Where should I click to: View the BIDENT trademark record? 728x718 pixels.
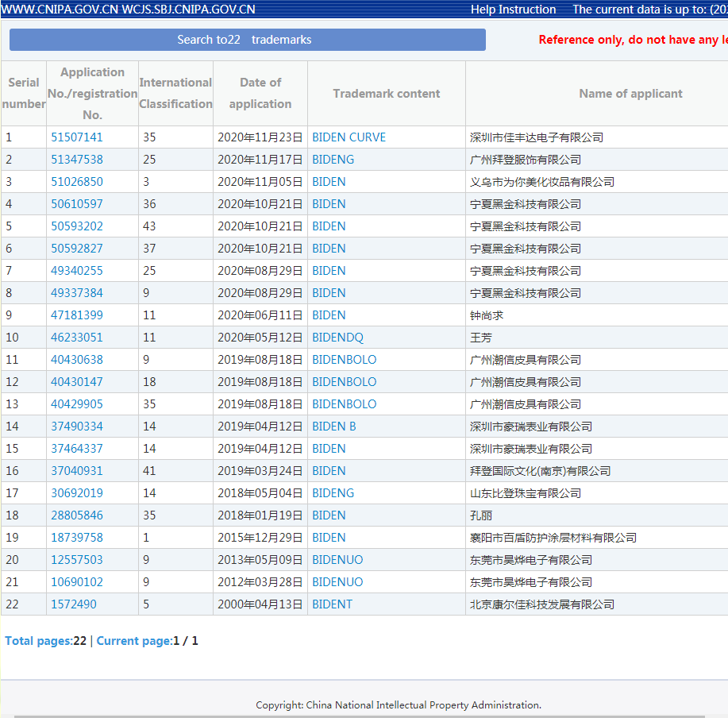click(x=332, y=604)
